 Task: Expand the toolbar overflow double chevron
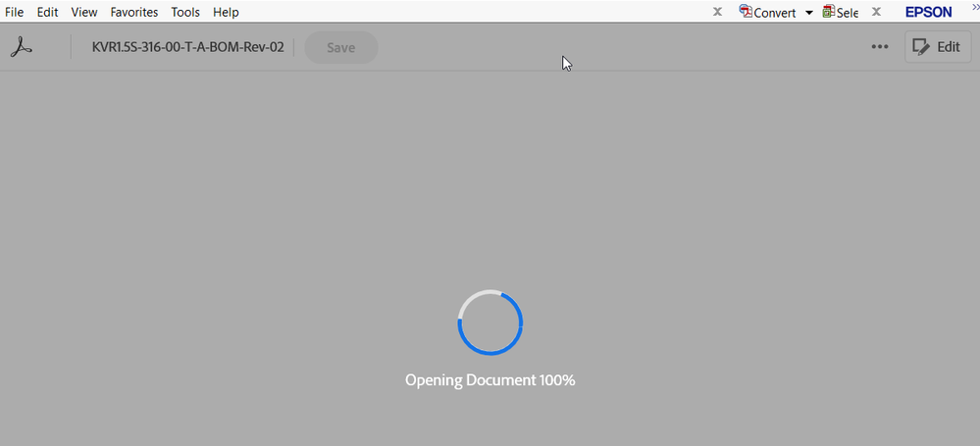coord(976,6)
